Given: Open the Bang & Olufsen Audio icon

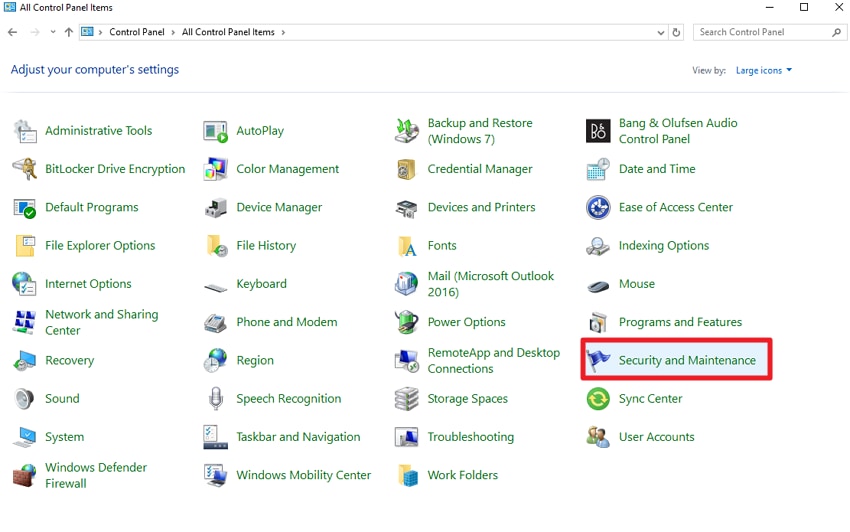Looking at the screenshot, I should tap(598, 131).
